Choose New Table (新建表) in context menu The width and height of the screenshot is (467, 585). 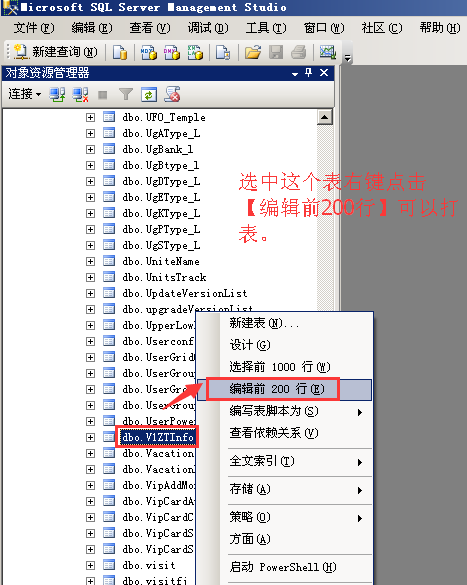click(x=284, y=323)
